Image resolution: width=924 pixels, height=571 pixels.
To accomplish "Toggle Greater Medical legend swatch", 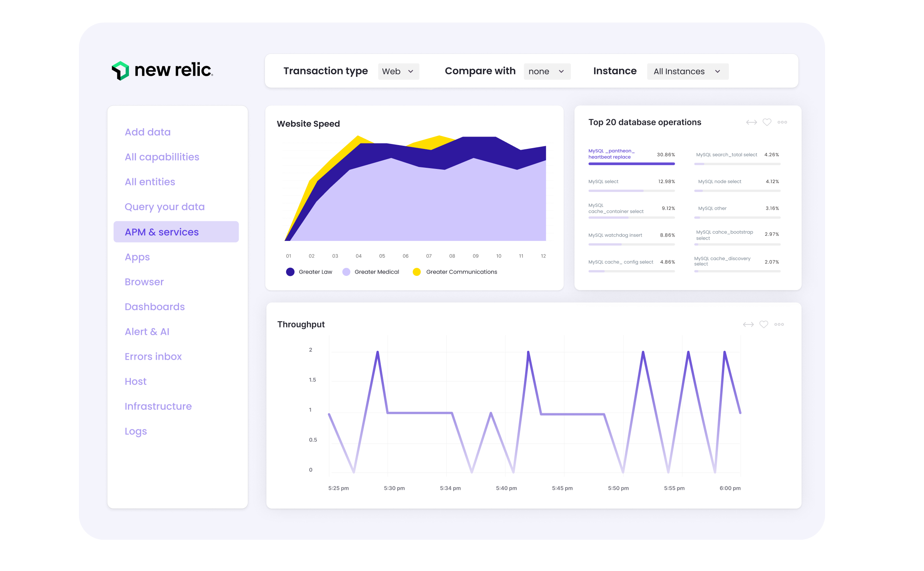I will [346, 272].
